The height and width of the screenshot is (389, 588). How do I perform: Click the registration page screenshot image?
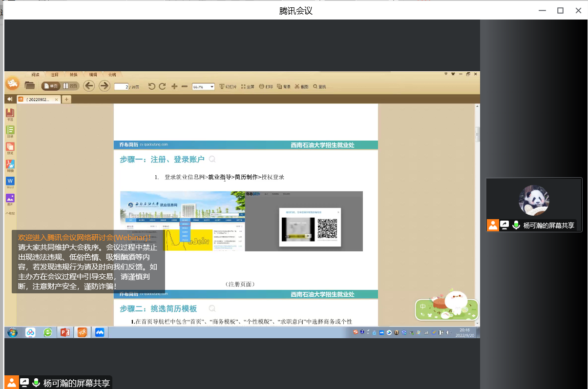click(241, 221)
